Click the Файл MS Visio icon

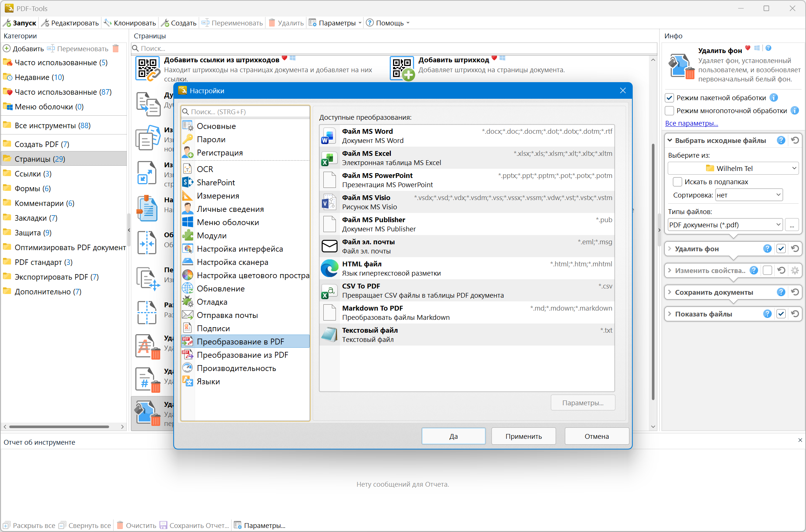pos(329,202)
